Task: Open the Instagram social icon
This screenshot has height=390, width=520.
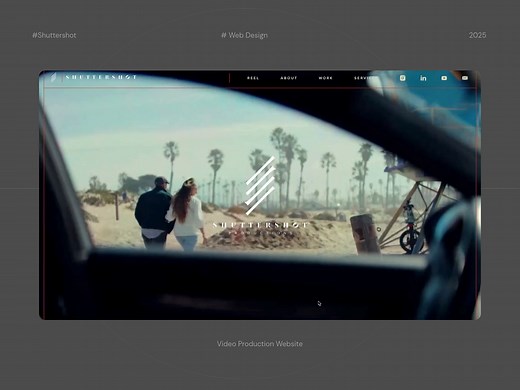Action: pyautogui.click(x=403, y=78)
